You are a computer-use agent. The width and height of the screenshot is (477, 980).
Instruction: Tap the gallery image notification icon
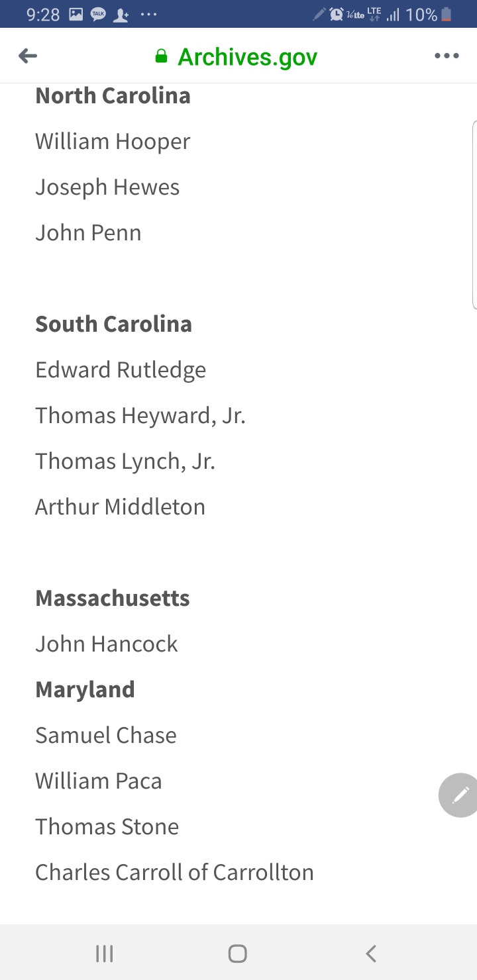click(x=76, y=14)
